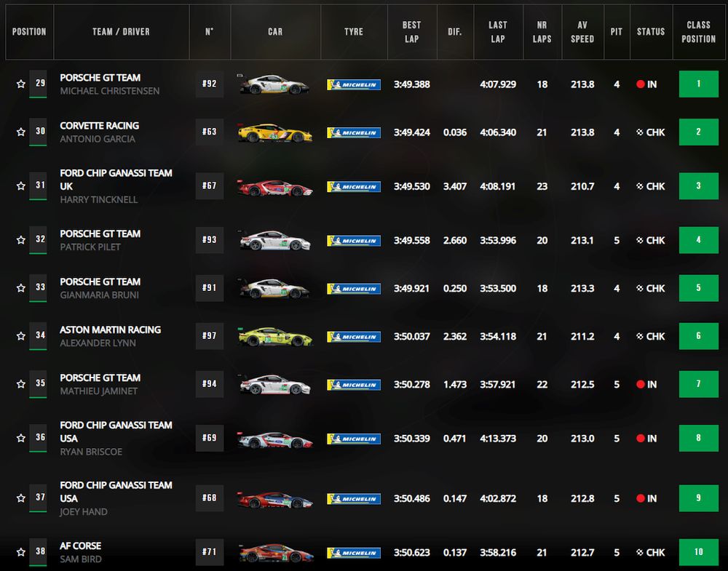Click the yellow #63 Corvette car image

tap(274, 132)
